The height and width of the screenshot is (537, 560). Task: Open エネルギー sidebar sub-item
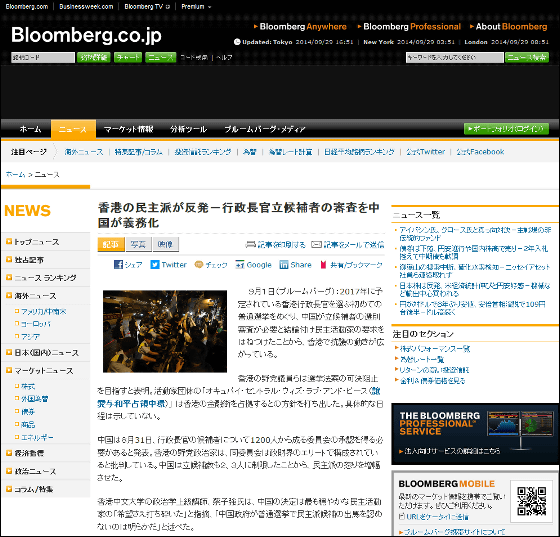(37, 437)
